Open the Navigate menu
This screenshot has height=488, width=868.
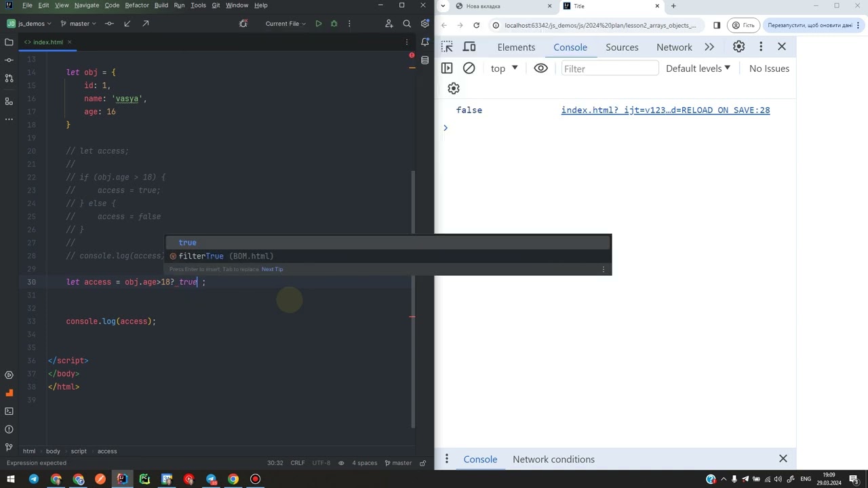pos(87,5)
